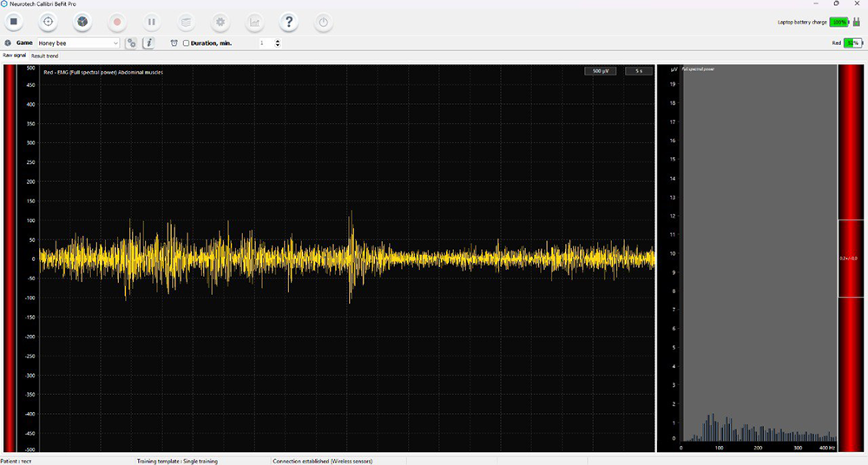Pause the session with the Pause button
868x465 pixels.
coord(151,22)
